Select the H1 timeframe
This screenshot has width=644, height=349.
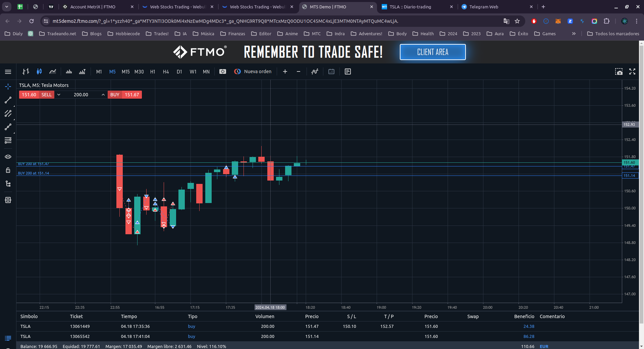pyautogui.click(x=153, y=72)
